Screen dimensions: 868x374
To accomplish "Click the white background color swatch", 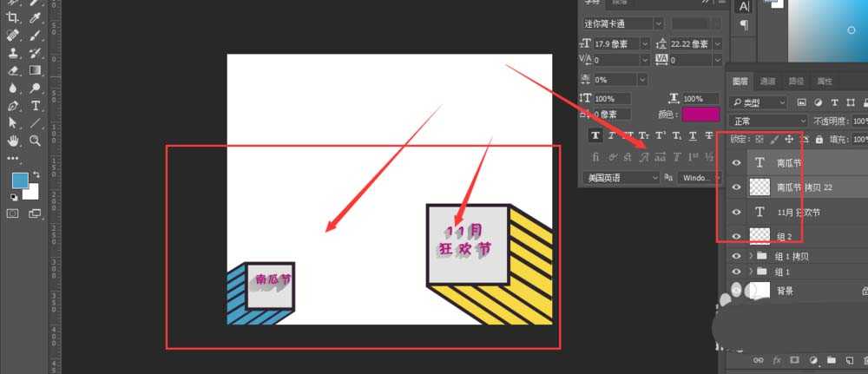I will (31, 192).
